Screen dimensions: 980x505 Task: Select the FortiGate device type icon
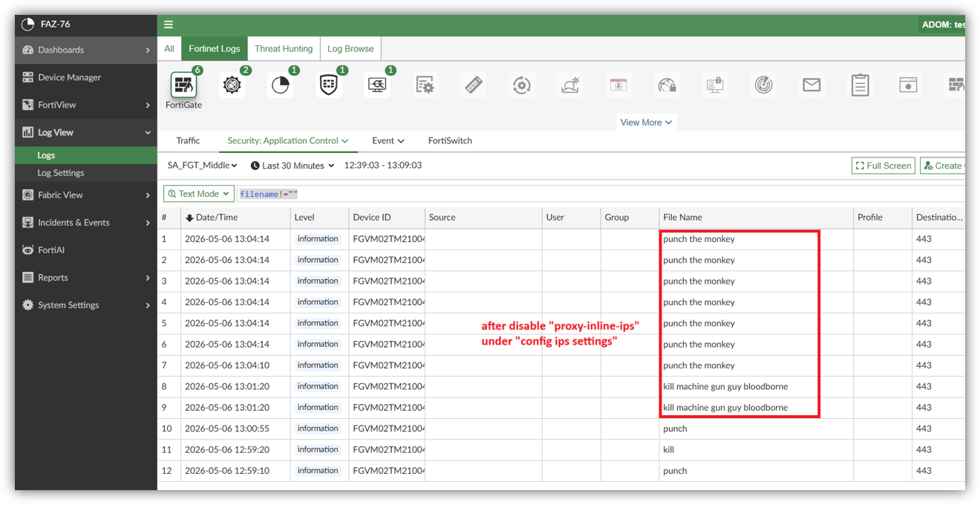coord(183,85)
